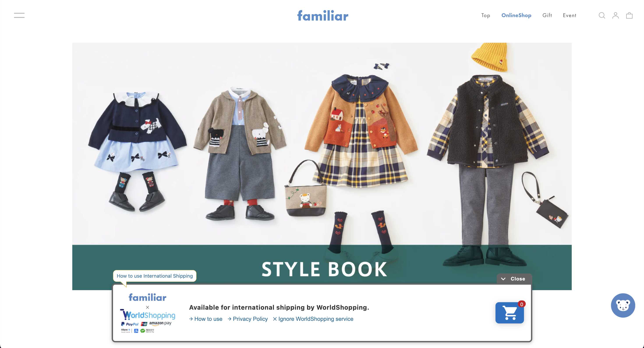The image size is (644, 348).
Task: Click the Event navigation tab
Action: pos(570,15)
